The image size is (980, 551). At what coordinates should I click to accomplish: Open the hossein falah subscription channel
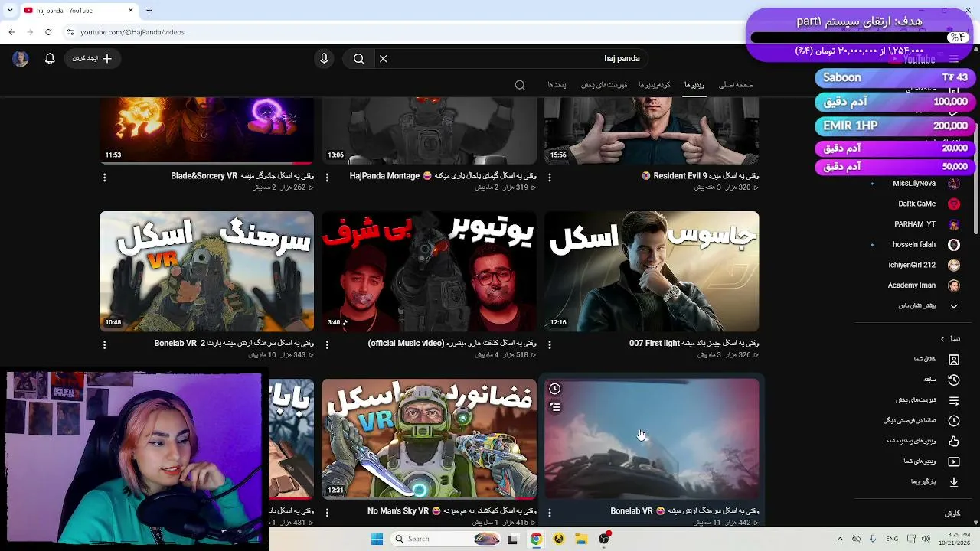point(914,245)
